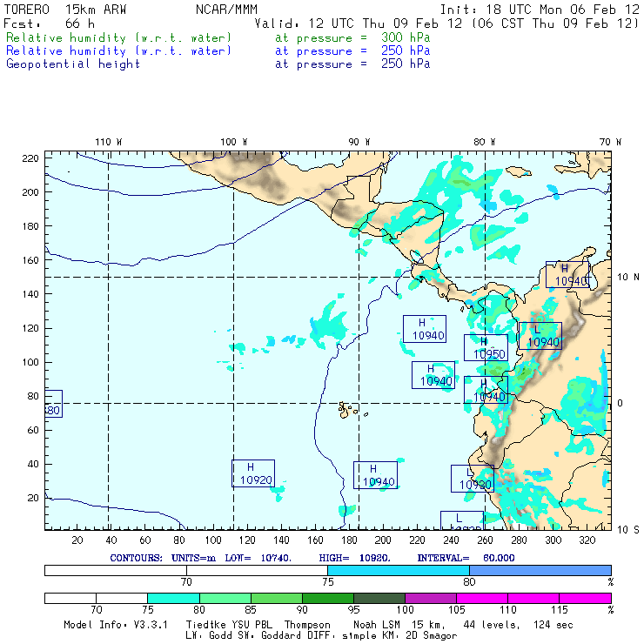Pick the dark green 90–95 colorbar swatch

(x=328, y=598)
